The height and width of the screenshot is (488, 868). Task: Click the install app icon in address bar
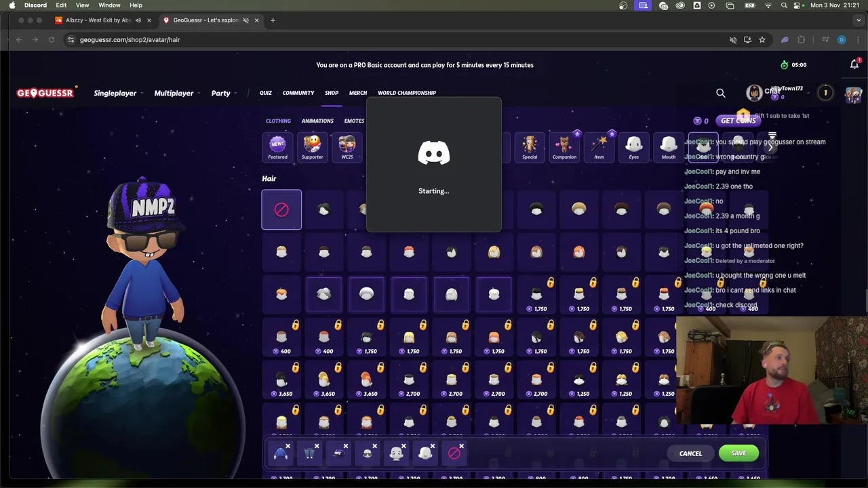tap(747, 40)
